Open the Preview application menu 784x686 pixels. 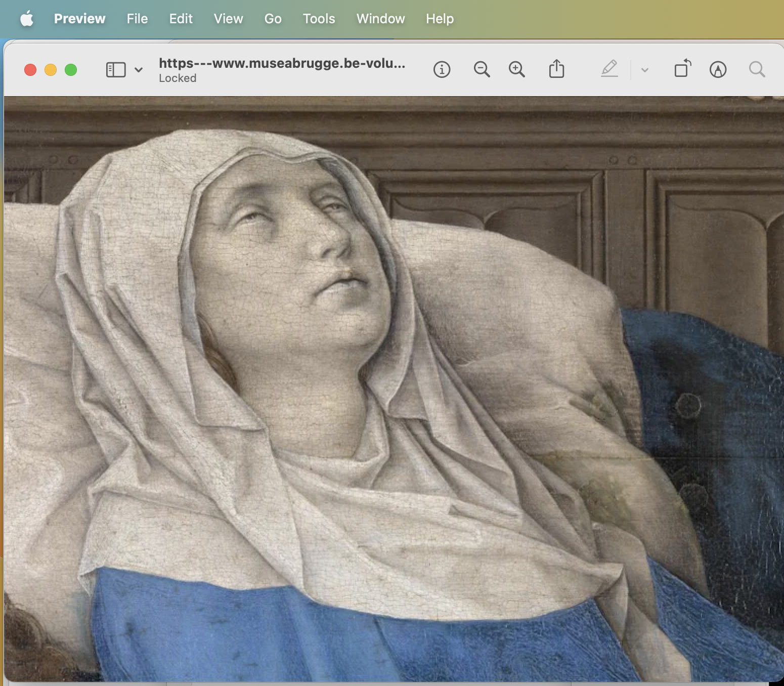(79, 19)
